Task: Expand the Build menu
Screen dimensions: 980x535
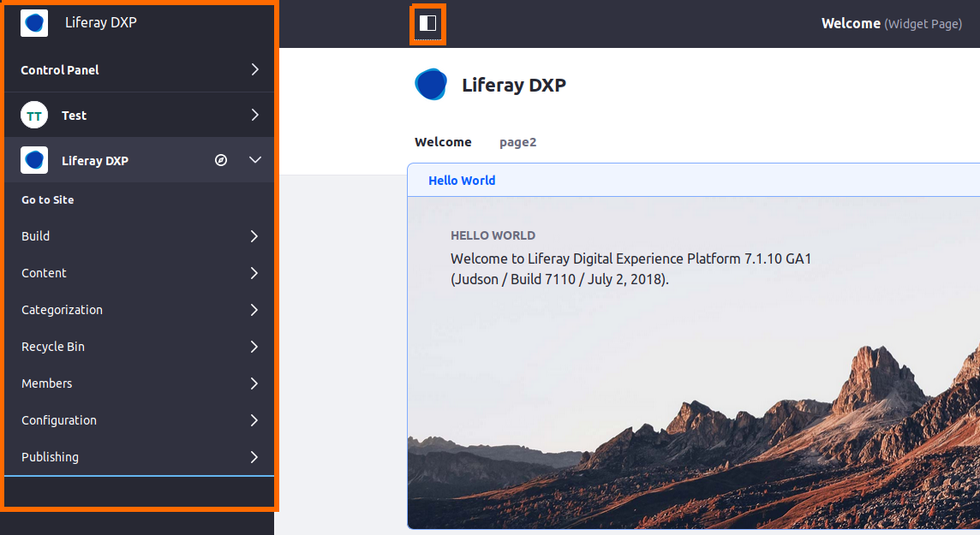Action: pos(254,236)
